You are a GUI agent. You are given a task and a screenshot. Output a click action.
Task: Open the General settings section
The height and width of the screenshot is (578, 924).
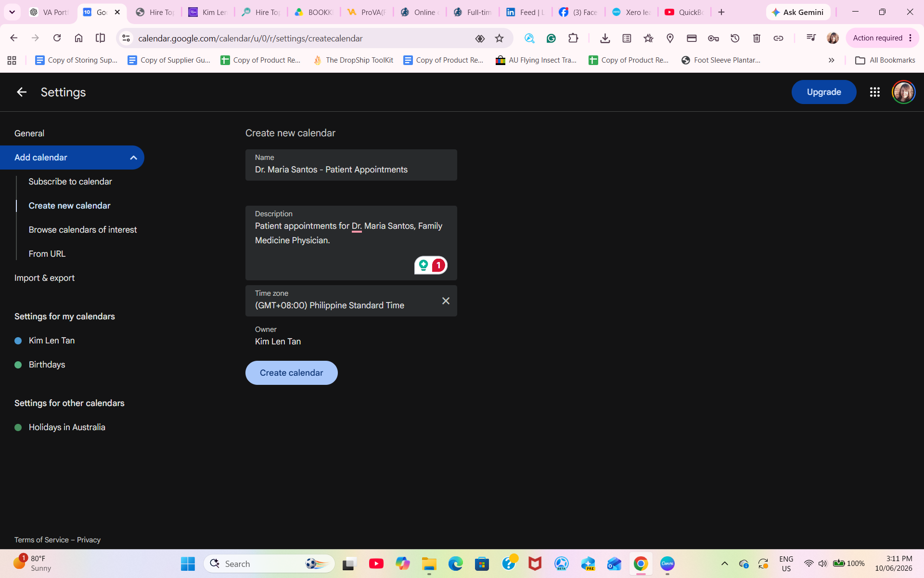point(29,133)
